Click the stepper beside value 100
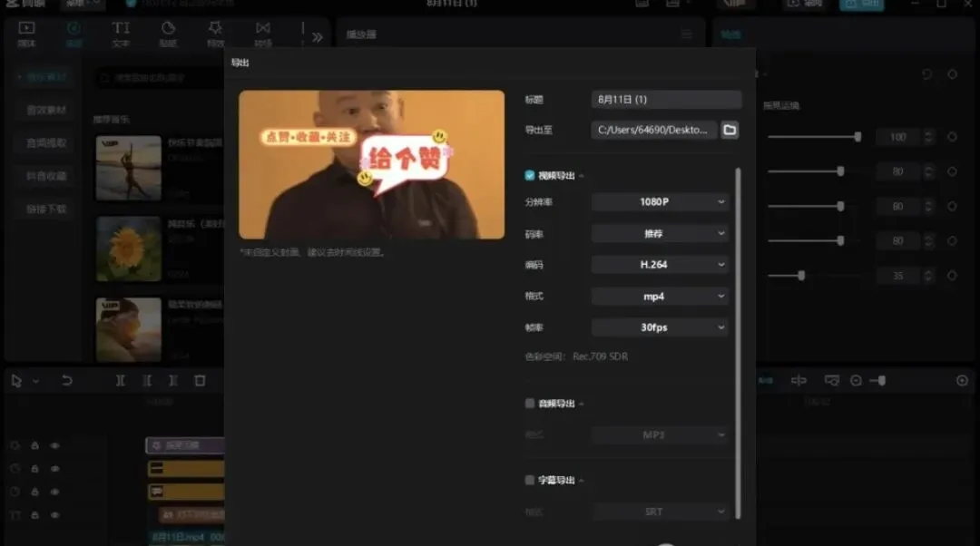Viewport: 980px width, 546px height. [928, 137]
